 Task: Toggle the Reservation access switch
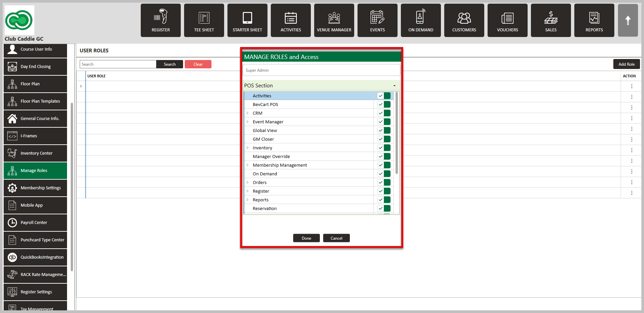tap(384, 208)
